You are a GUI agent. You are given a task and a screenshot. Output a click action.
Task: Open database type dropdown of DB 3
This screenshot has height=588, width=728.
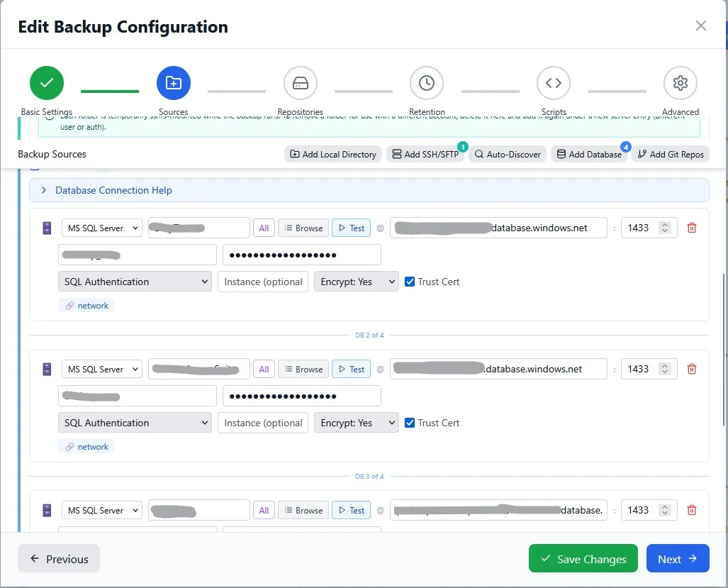tap(101, 511)
